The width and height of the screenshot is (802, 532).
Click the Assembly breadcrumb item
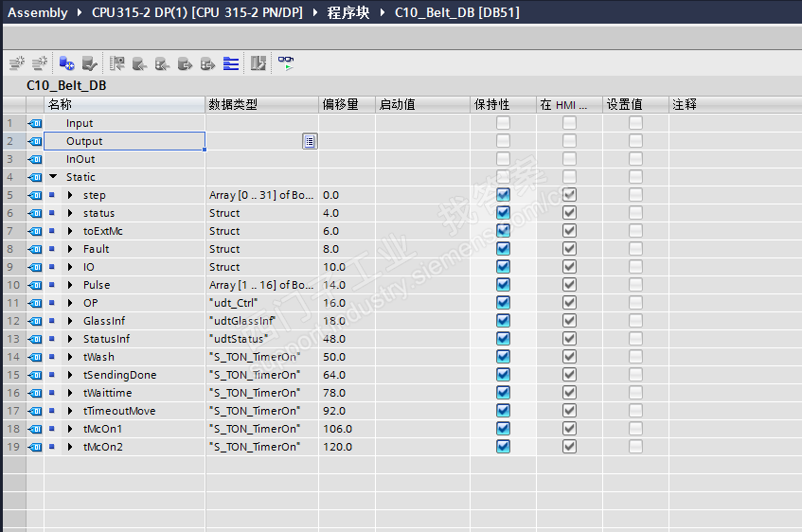pos(38,12)
